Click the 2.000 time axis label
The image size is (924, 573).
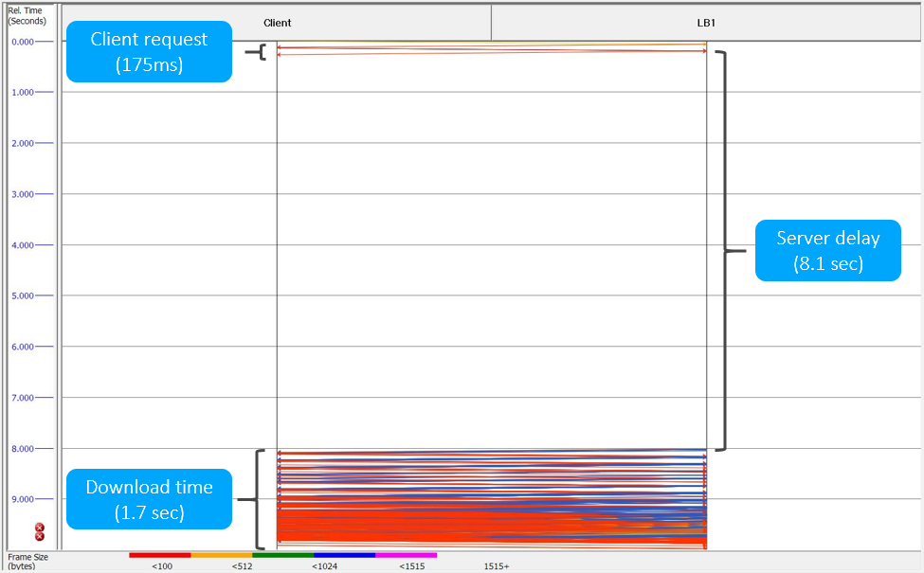[x=23, y=143]
